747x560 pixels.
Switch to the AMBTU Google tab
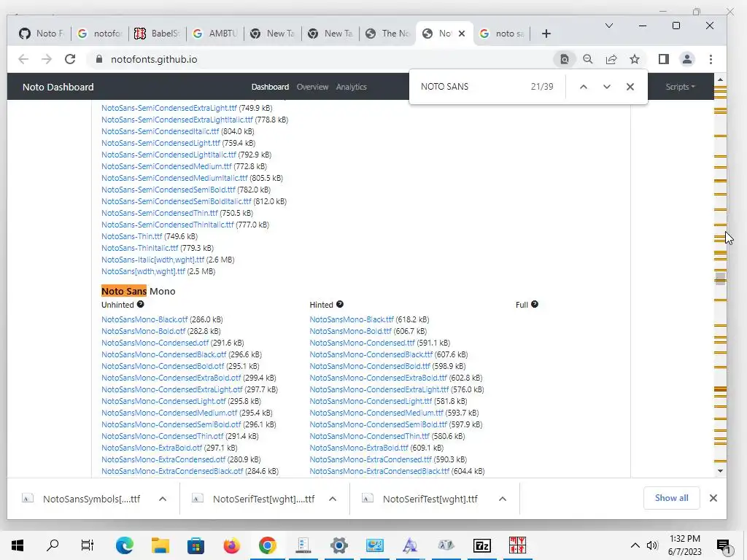[215, 34]
